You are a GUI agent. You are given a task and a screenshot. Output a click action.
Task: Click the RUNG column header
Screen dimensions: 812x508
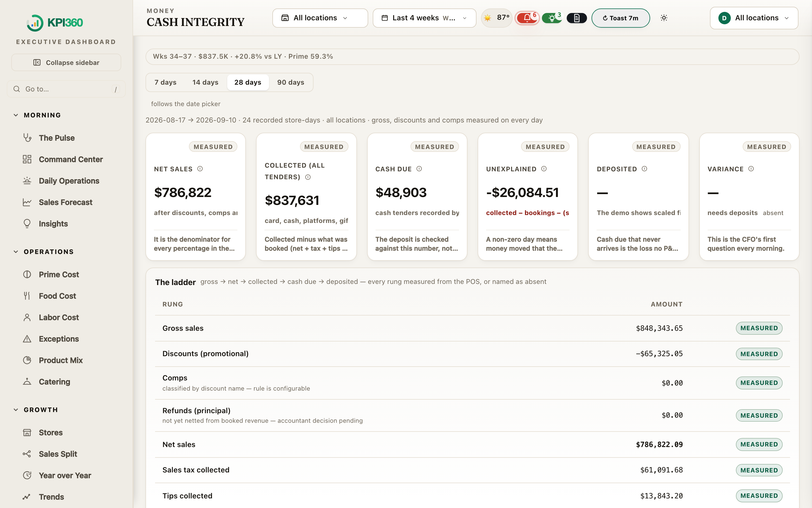click(x=173, y=304)
